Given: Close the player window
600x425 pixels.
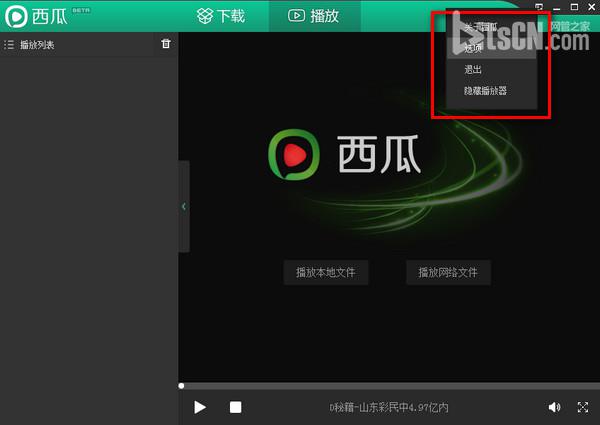Looking at the screenshot, I should pos(592,7).
